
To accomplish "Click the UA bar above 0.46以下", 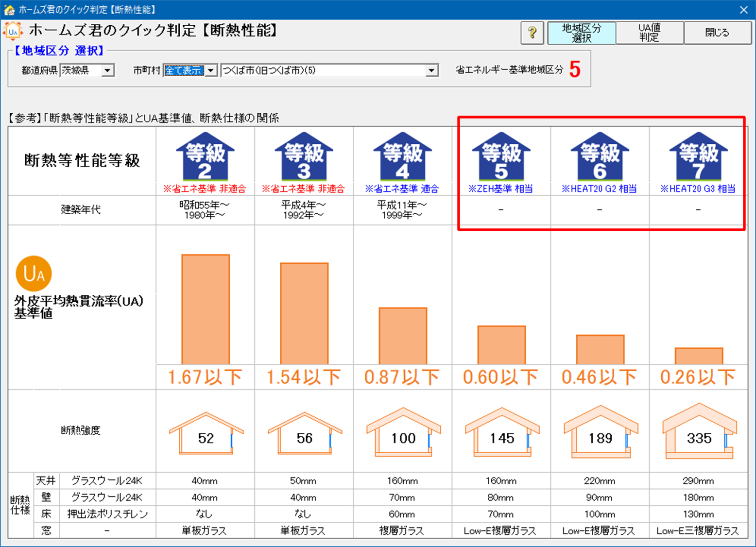I will pos(600,350).
